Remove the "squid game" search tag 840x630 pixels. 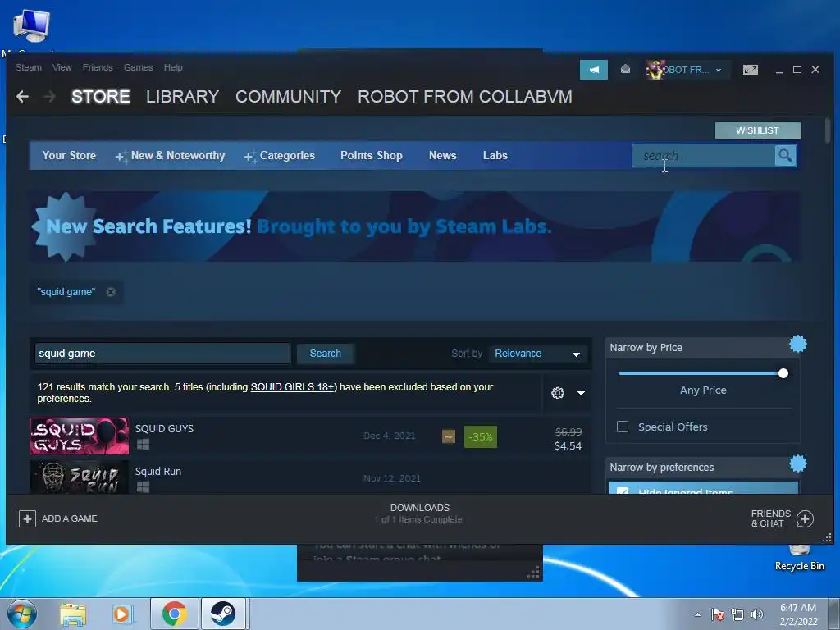[x=111, y=292]
